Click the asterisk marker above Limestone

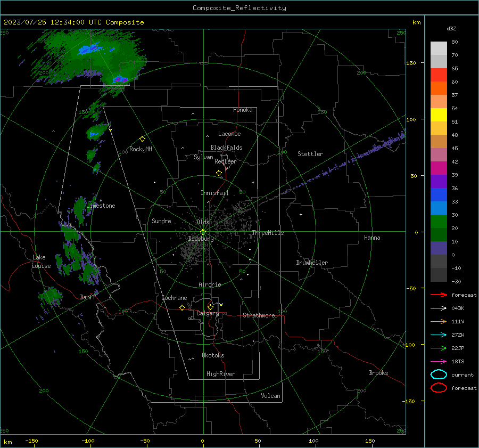point(101,201)
